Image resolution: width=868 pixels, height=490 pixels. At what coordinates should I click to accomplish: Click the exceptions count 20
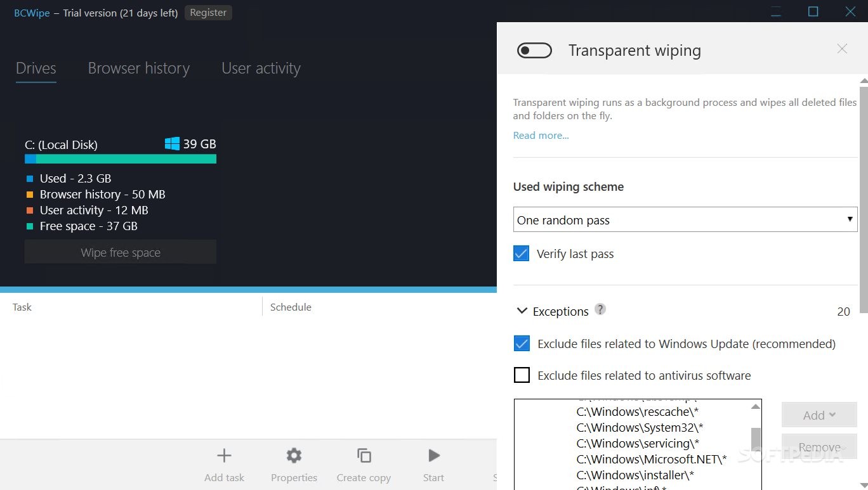[x=843, y=311]
